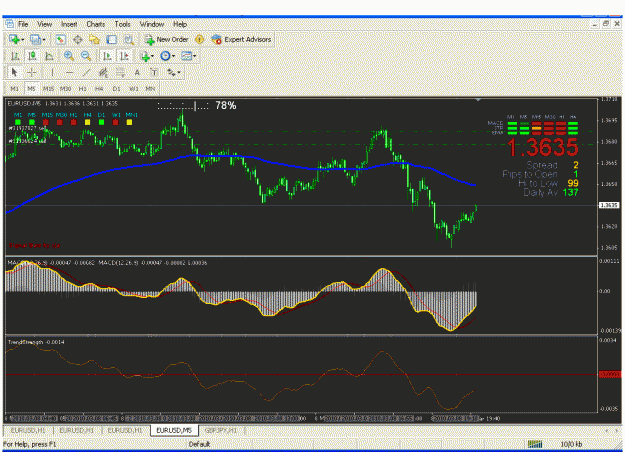
Task: Select the Cursor arrow tool
Action: (14, 73)
